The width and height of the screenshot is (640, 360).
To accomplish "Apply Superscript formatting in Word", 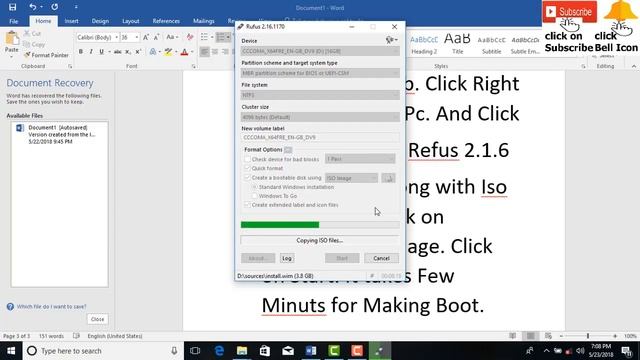I will 138,52.
